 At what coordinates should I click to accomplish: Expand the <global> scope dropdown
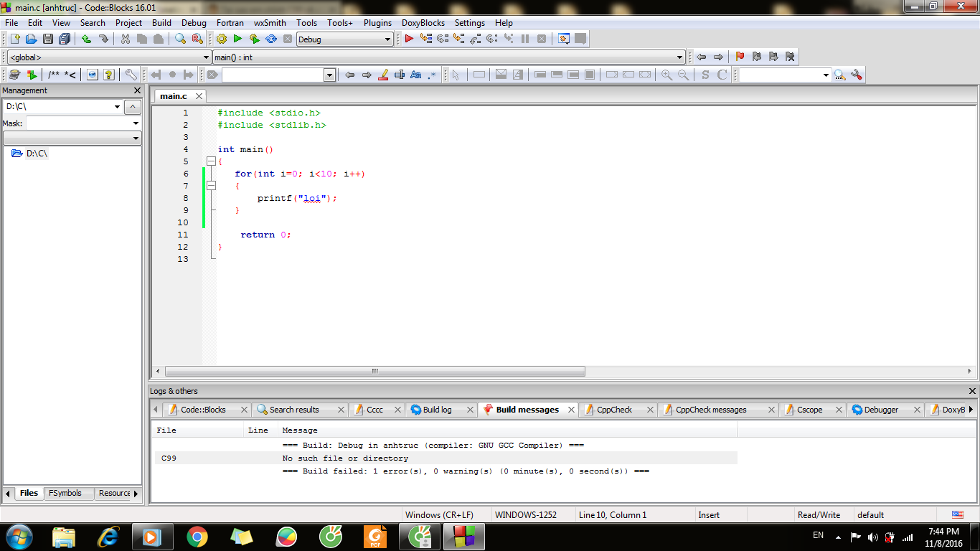pos(206,57)
